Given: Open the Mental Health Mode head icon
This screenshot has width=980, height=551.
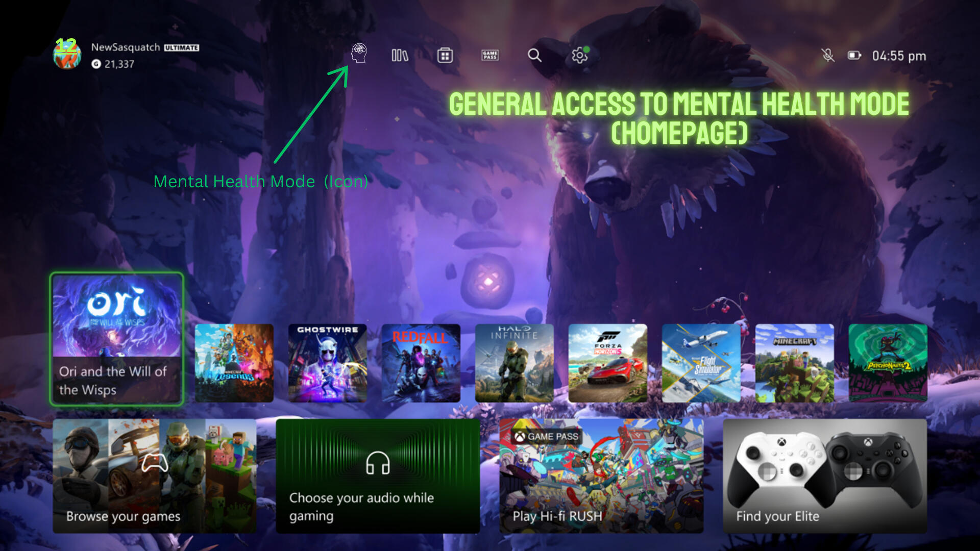Looking at the screenshot, I should point(359,53).
